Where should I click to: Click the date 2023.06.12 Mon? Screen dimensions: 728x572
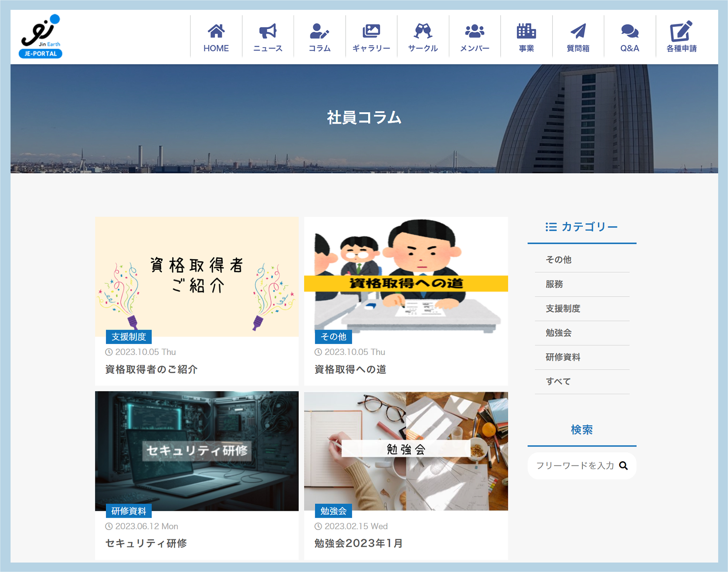click(x=147, y=526)
